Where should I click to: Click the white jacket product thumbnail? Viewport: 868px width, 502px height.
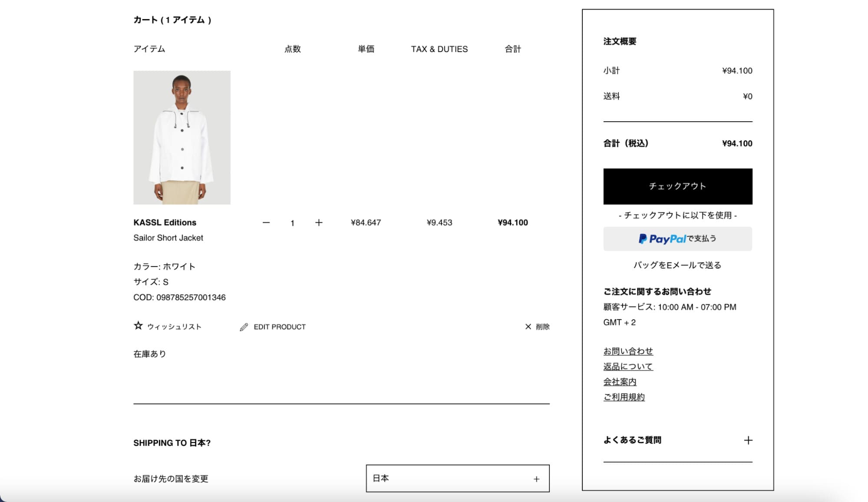point(182,138)
